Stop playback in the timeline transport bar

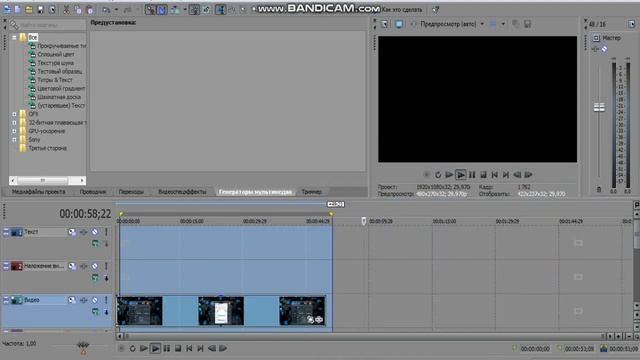click(178, 349)
